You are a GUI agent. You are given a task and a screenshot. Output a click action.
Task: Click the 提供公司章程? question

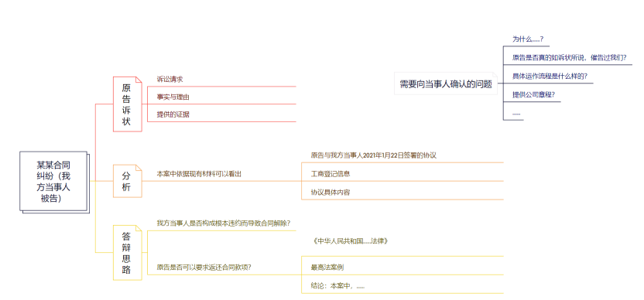click(533, 94)
